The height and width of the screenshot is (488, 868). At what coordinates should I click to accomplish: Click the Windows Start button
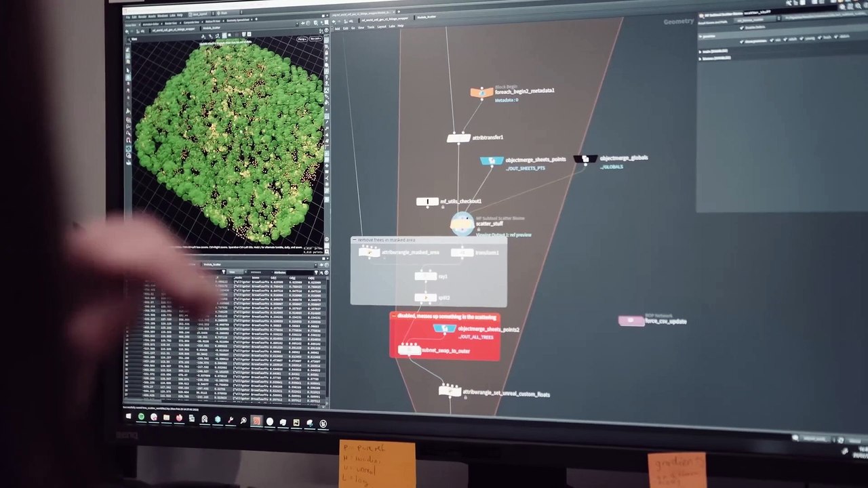pos(128,416)
